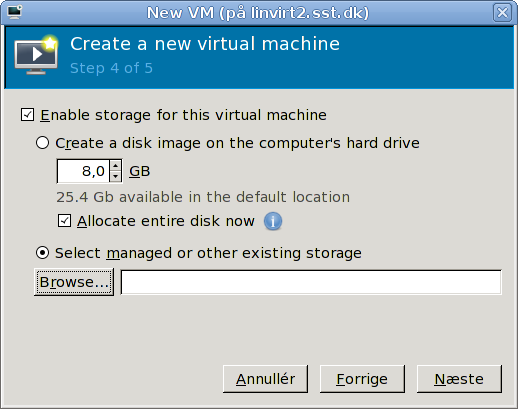Screen dimensions: 518x409
Task: Click the info icon beside Allocate entire disk
Action: 273,221
